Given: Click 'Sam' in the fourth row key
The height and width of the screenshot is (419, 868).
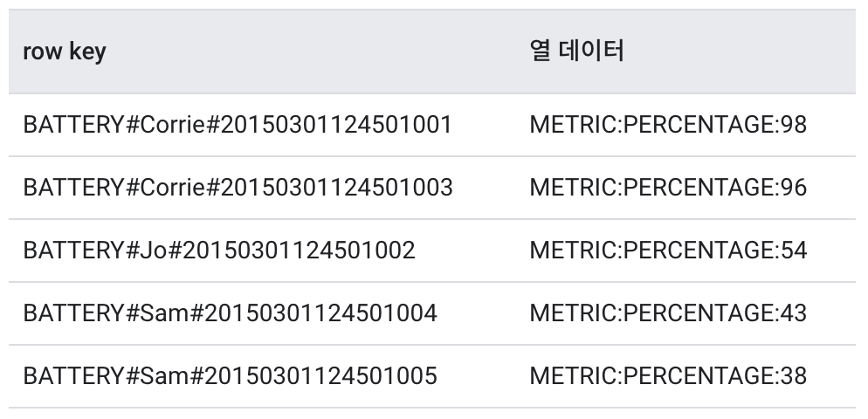Looking at the screenshot, I should pyautogui.click(x=164, y=313).
